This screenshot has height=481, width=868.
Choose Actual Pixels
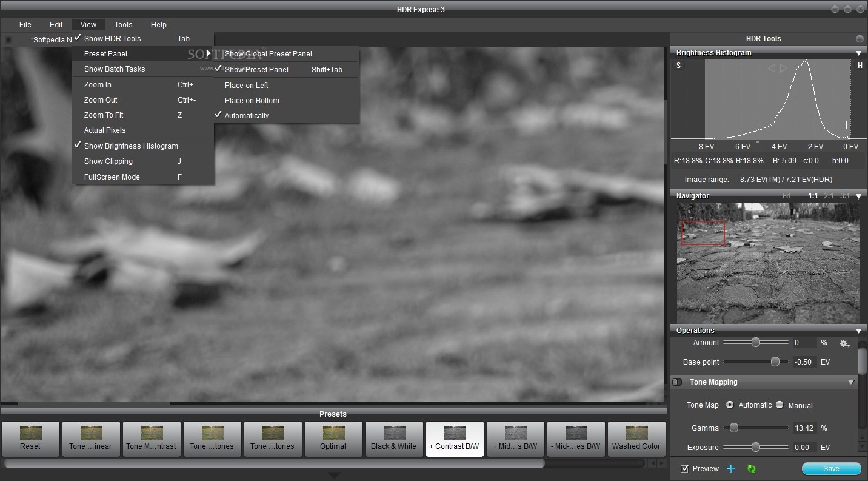[142, 130]
